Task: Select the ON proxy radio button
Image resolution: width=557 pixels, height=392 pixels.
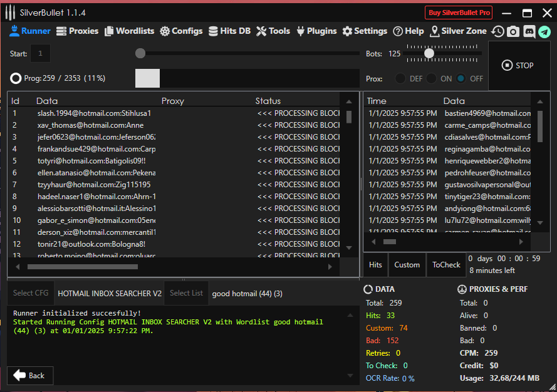Action: pyautogui.click(x=431, y=78)
